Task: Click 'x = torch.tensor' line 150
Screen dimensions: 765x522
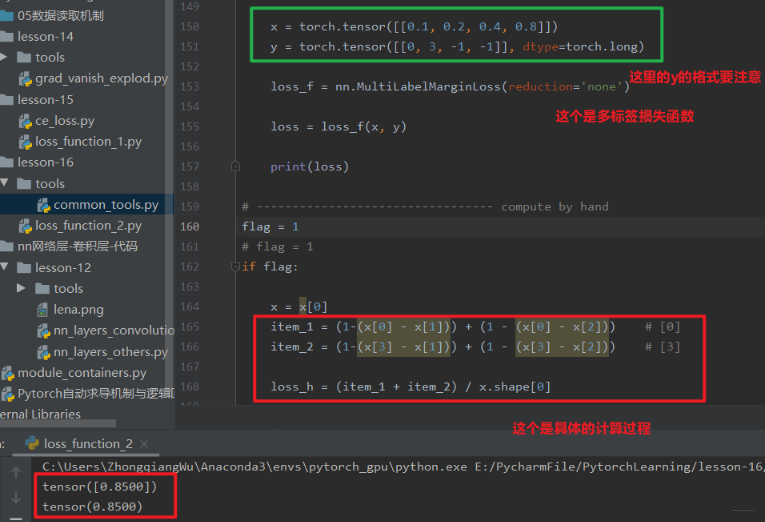Action: point(414,27)
